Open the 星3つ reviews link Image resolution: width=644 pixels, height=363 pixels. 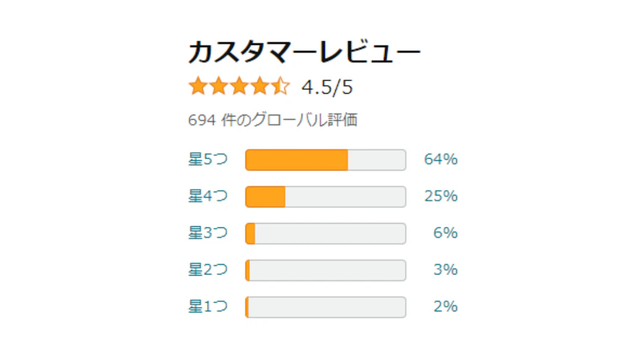click(x=206, y=233)
